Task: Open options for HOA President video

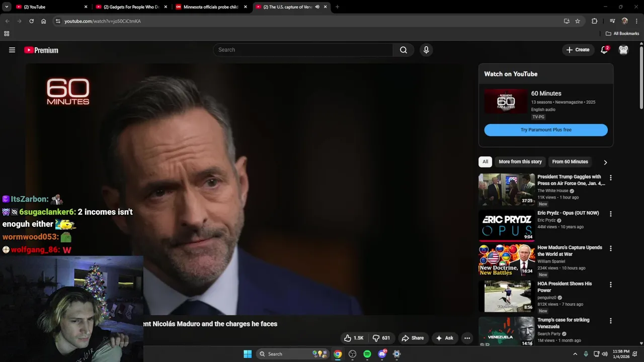Action: 611,285
